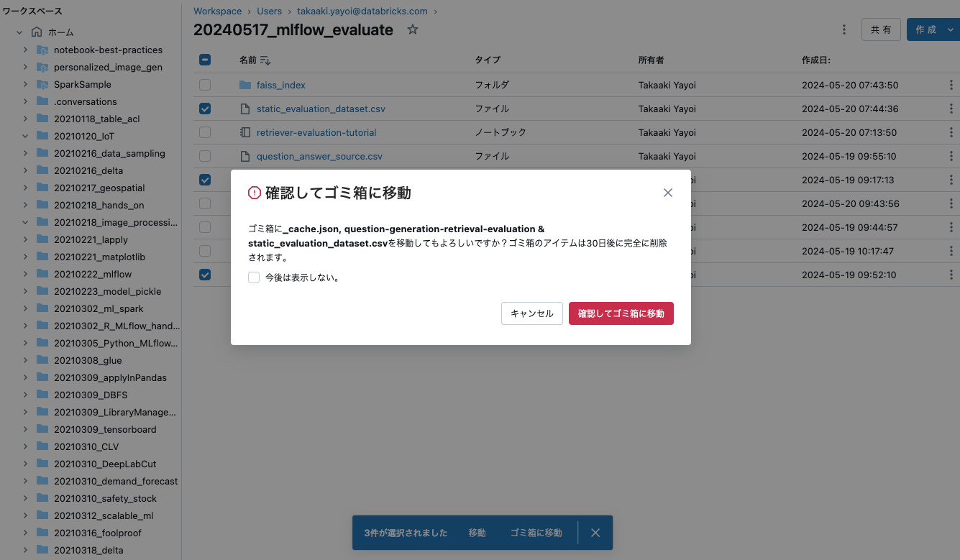This screenshot has width=960, height=560.
Task: Open the Workspace breadcrumb link
Action: 217,11
